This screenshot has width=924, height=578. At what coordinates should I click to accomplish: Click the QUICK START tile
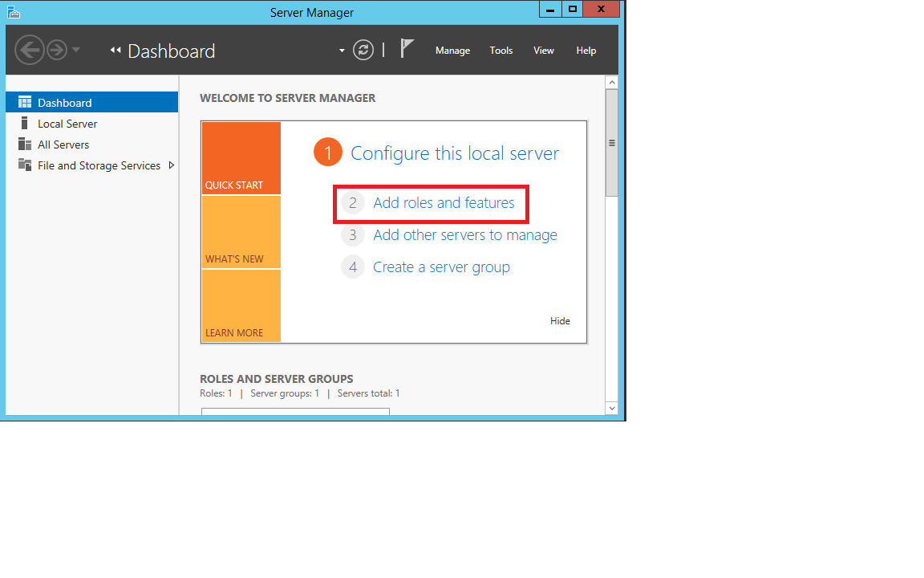(x=241, y=158)
